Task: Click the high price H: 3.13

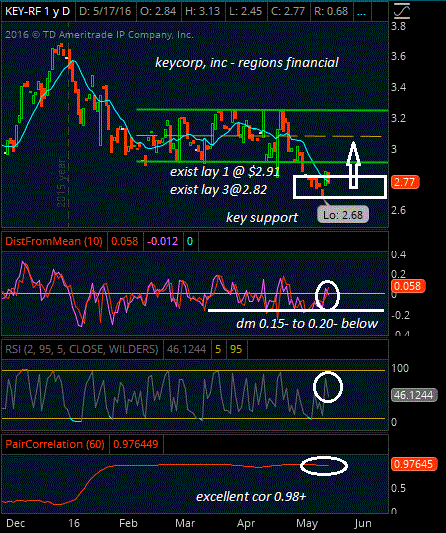Action: click(x=202, y=11)
